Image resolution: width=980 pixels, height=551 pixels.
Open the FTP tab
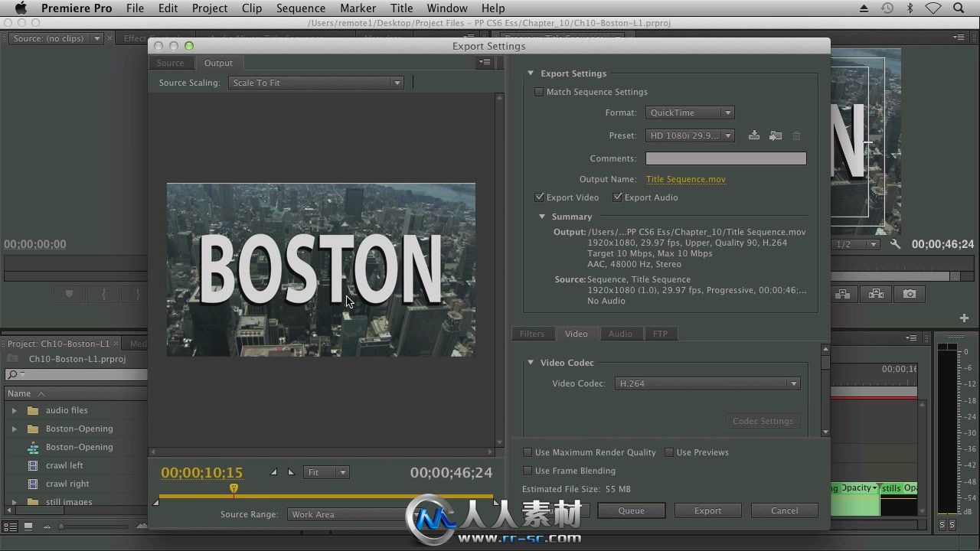[x=660, y=334]
